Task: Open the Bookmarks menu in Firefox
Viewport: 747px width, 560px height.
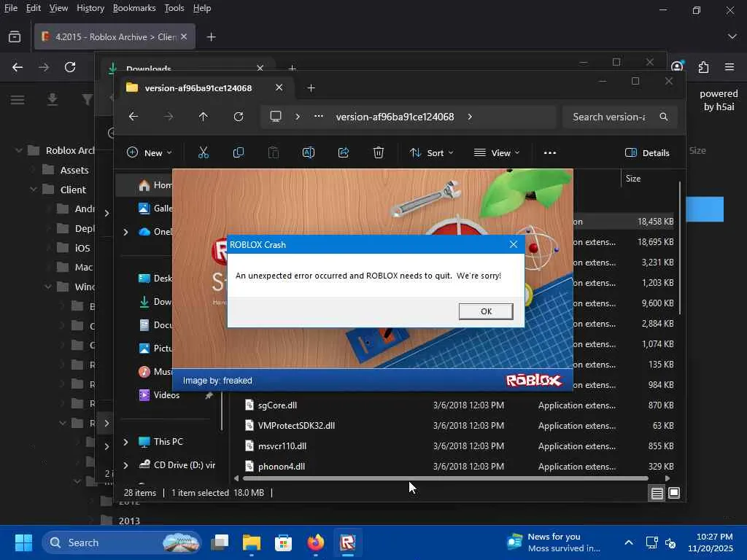Action: tap(134, 8)
